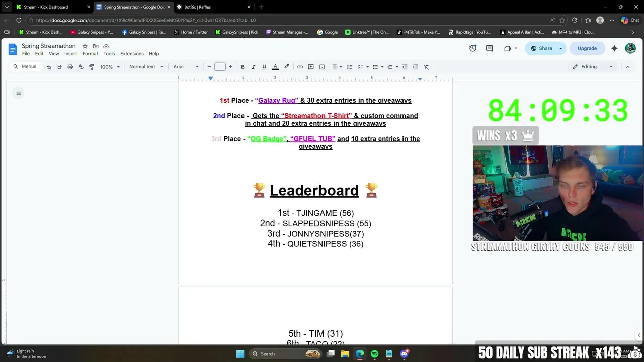
Task: Switch to the BotRix Raffles tab
Action: pyautogui.click(x=213, y=7)
